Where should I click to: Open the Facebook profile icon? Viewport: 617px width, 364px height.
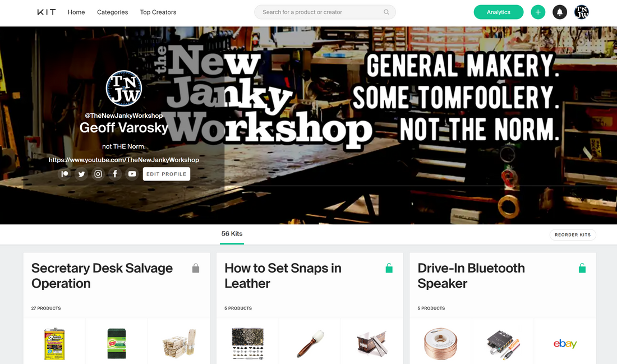[115, 174]
